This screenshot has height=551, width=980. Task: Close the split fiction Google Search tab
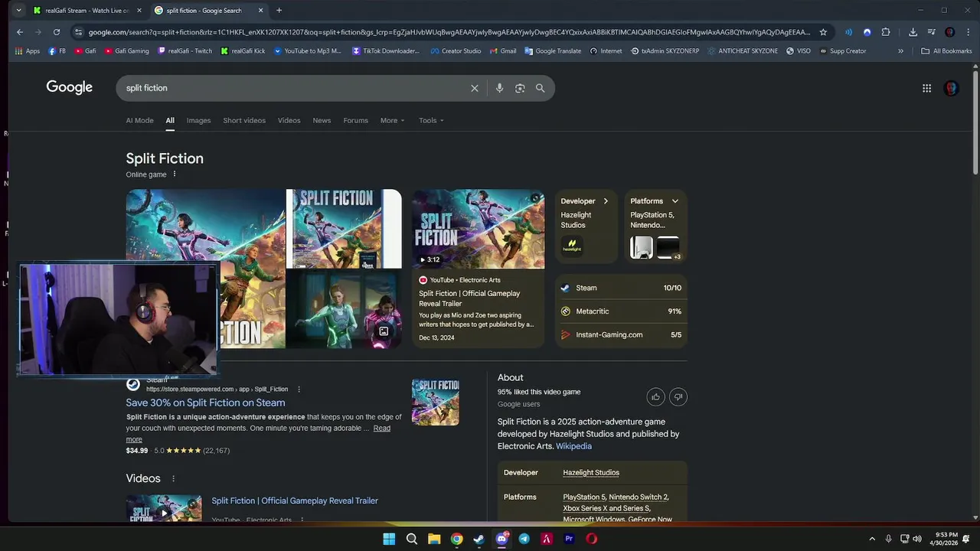(260, 11)
